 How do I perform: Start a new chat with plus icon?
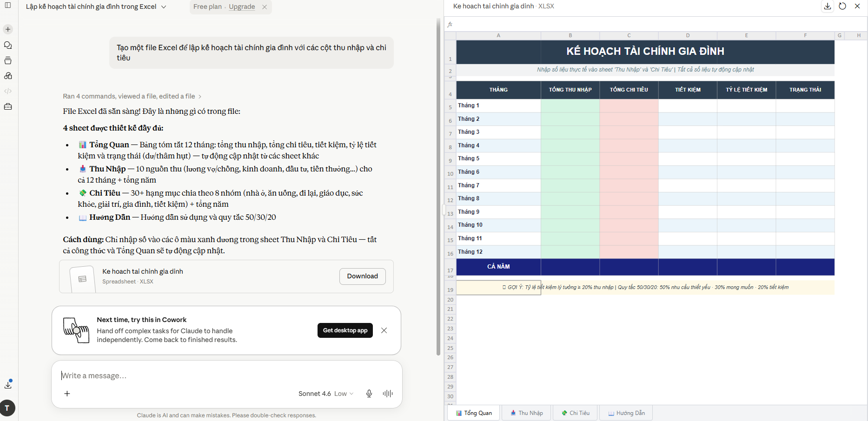8,29
